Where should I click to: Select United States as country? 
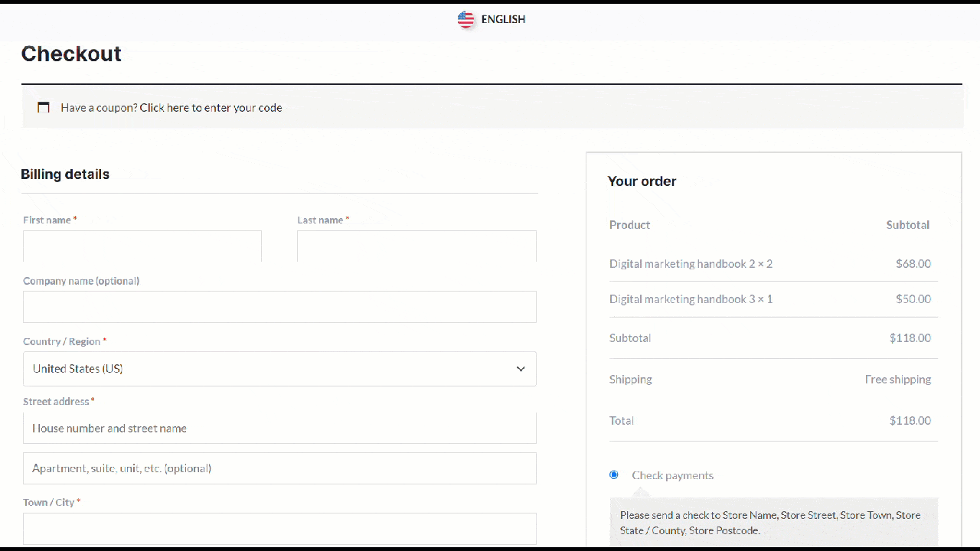coord(279,368)
